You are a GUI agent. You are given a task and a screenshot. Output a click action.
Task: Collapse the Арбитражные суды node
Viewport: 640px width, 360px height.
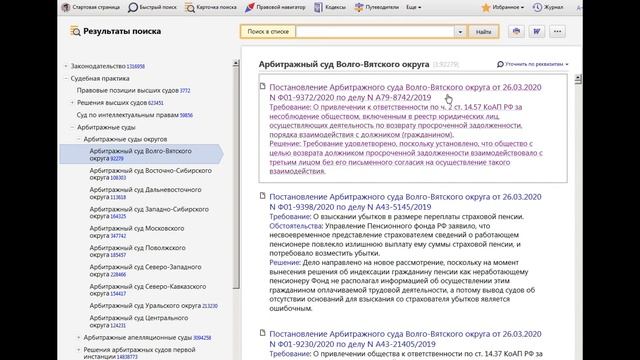point(72,127)
